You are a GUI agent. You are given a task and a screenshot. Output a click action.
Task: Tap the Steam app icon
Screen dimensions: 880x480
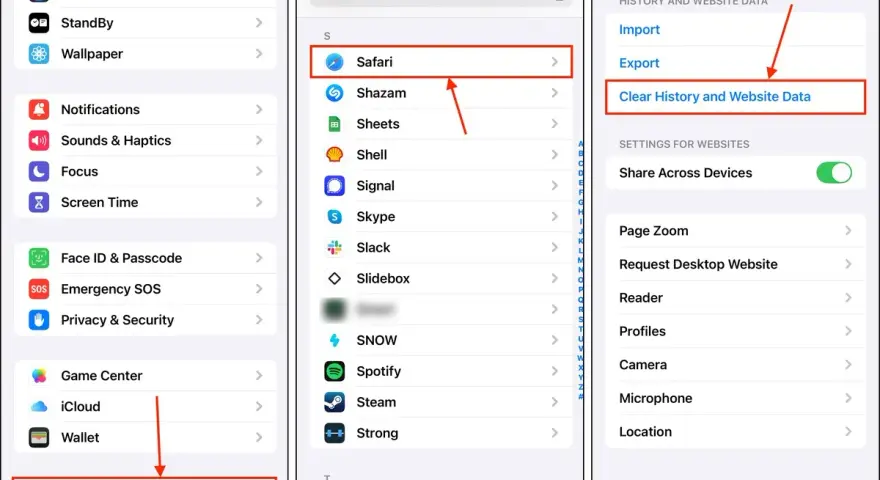coord(334,402)
